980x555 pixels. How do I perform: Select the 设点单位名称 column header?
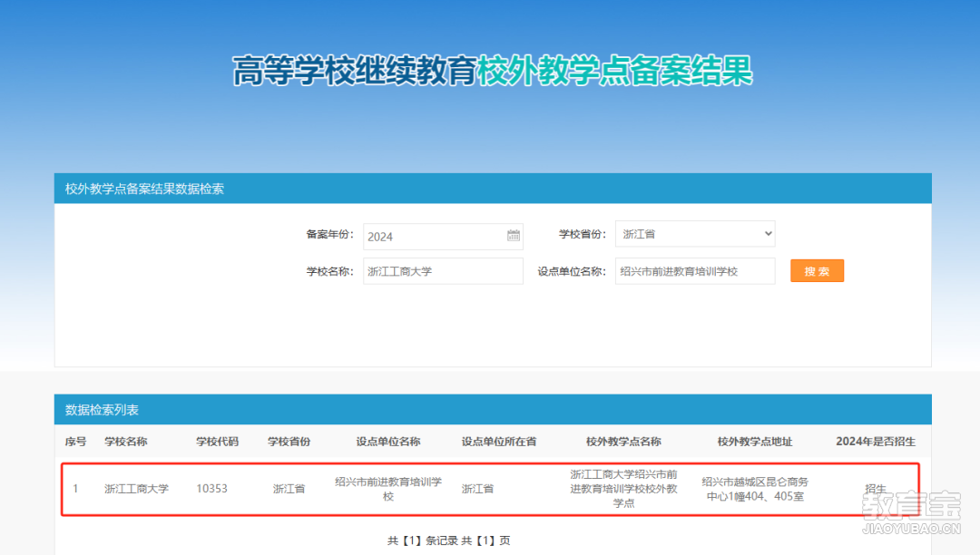pos(388,442)
